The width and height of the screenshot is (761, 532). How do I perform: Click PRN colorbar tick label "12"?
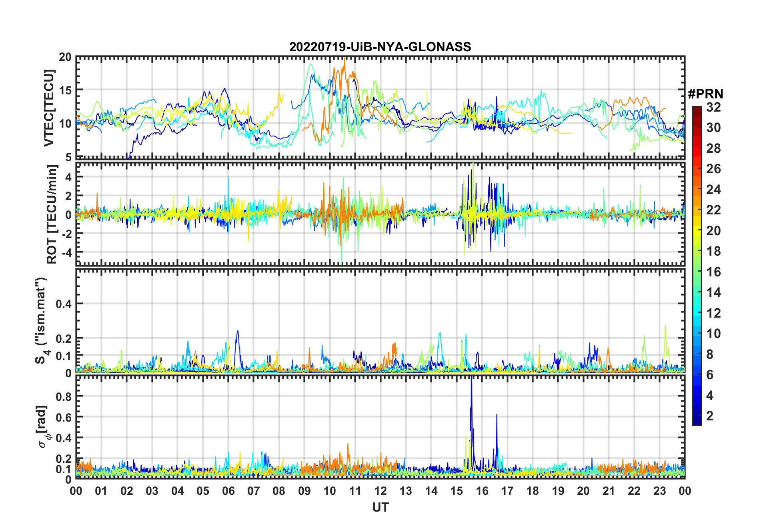pyautogui.click(x=713, y=313)
